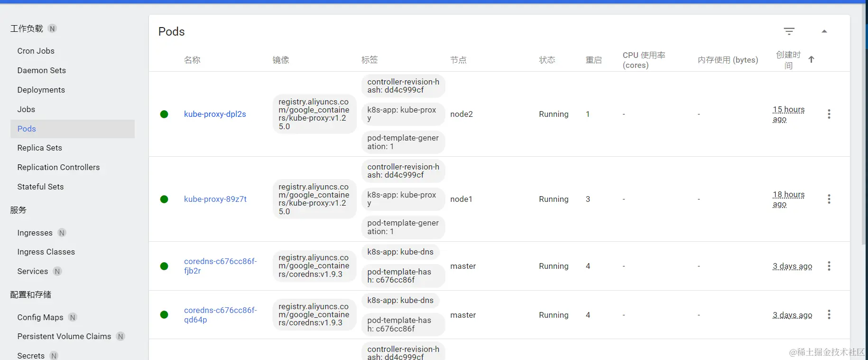Click coredns-c676cc86f-qd64p pod-template-hash chip

click(x=403, y=324)
